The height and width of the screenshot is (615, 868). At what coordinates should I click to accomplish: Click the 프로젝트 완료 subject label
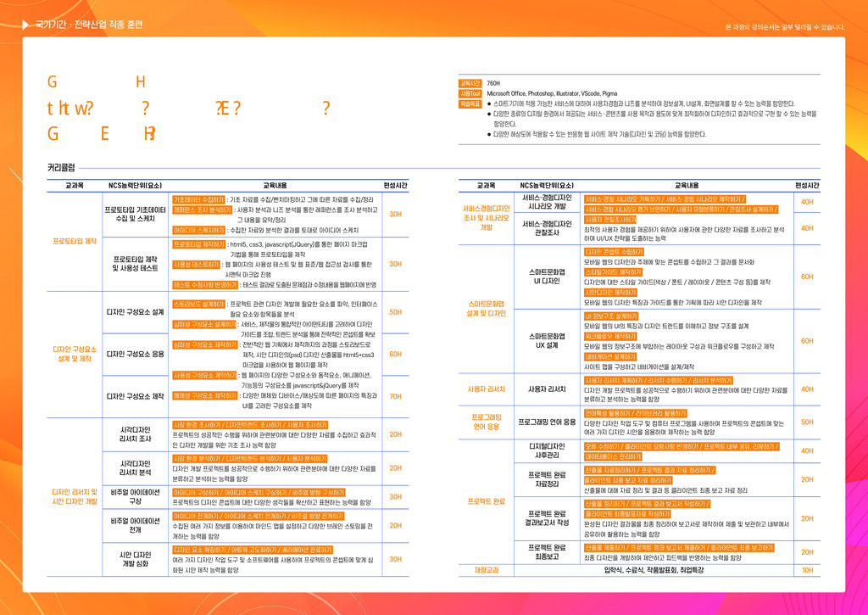487,501
